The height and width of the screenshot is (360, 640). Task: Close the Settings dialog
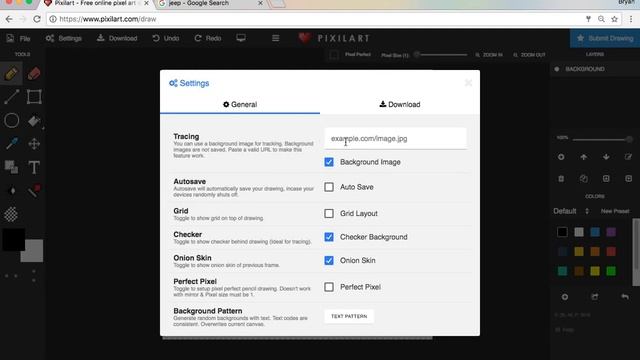(x=468, y=83)
